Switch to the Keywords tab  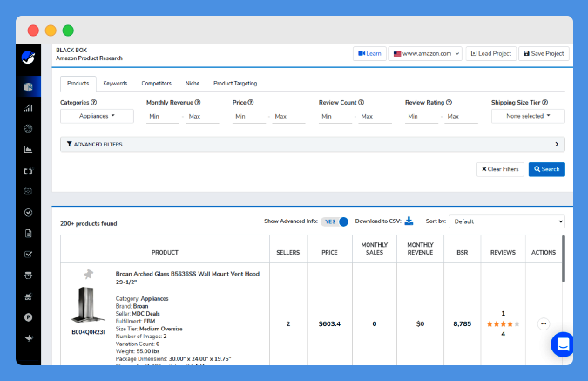coord(115,84)
